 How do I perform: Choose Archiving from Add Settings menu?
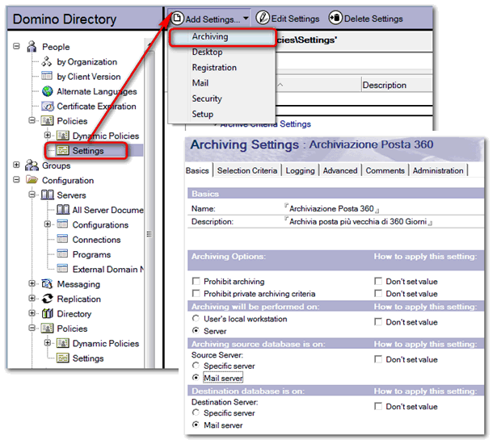tap(221, 37)
